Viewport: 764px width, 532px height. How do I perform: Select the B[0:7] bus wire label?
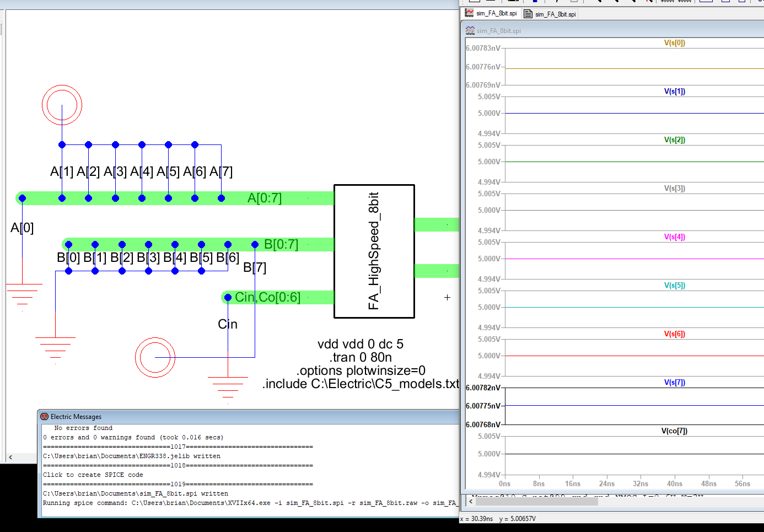[x=281, y=244]
